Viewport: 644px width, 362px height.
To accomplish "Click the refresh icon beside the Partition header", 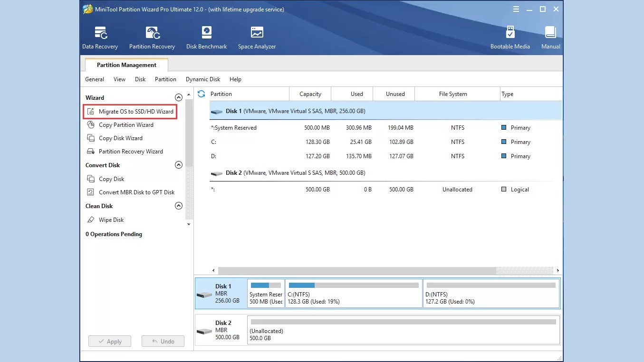I will [202, 94].
